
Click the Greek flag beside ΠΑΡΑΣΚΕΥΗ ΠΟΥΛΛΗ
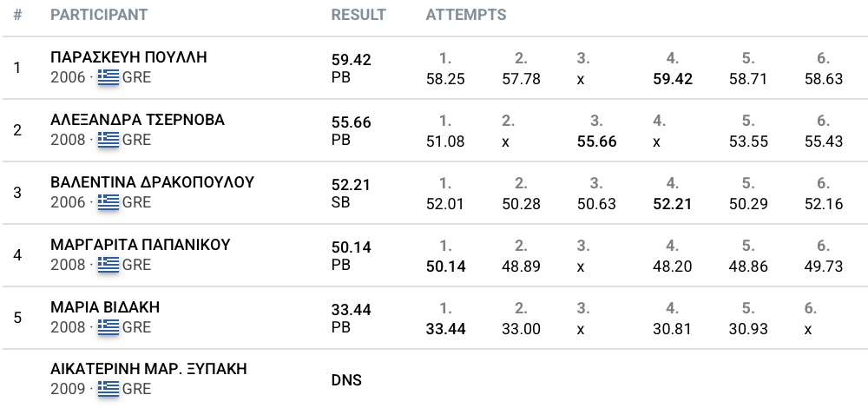108,77
